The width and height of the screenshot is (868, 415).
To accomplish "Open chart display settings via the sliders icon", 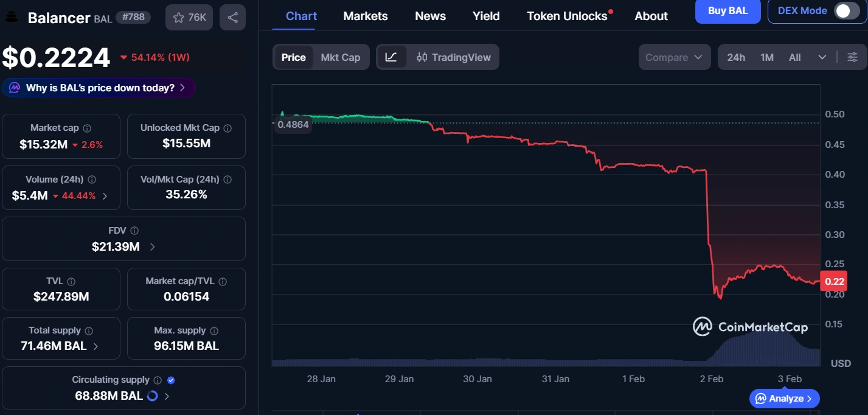I will pyautogui.click(x=852, y=57).
